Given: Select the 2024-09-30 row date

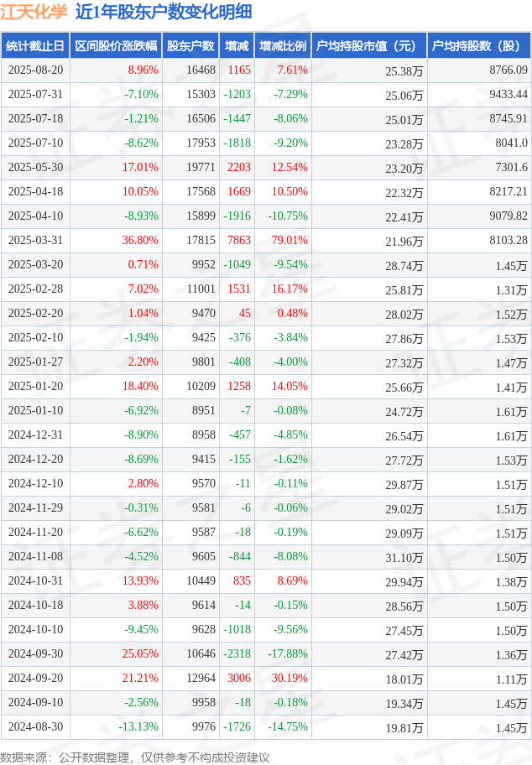Looking at the screenshot, I should click(x=35, y=653).
